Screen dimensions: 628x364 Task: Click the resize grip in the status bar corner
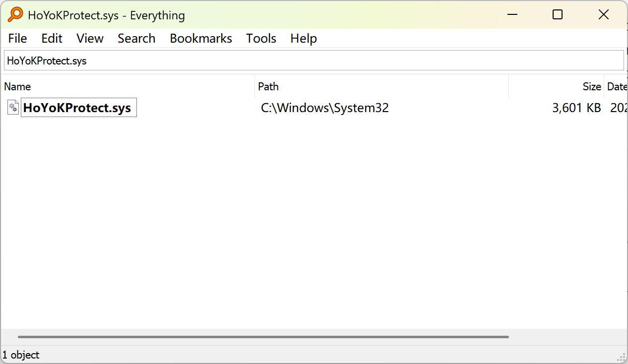tap(621, 357)
